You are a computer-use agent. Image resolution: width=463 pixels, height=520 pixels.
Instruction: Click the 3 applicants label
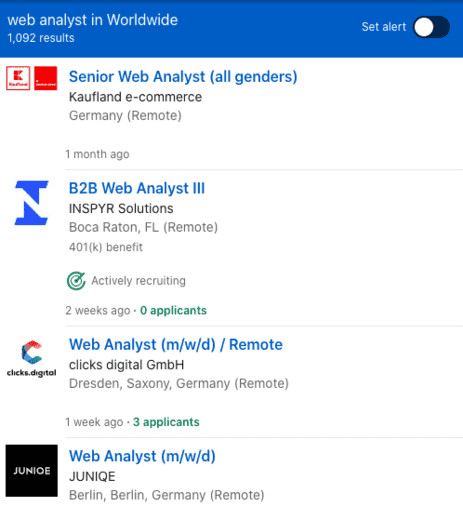[x=166, y=422]
